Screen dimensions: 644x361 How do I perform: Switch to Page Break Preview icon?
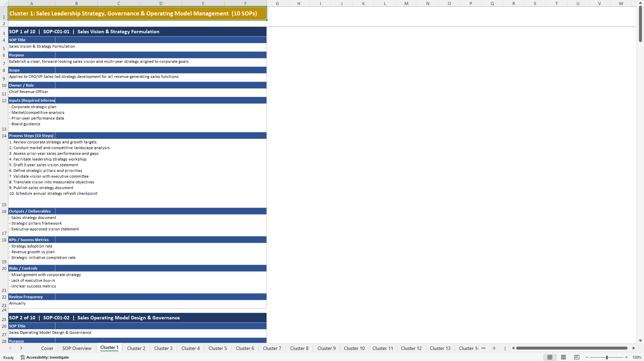pyautogui.click(x=577, y=357)
